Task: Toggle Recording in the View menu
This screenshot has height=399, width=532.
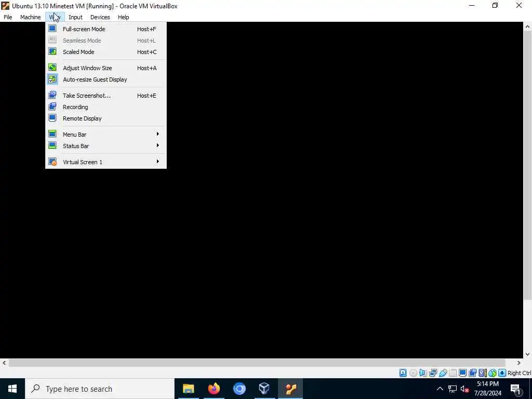Action: (106, 107)
